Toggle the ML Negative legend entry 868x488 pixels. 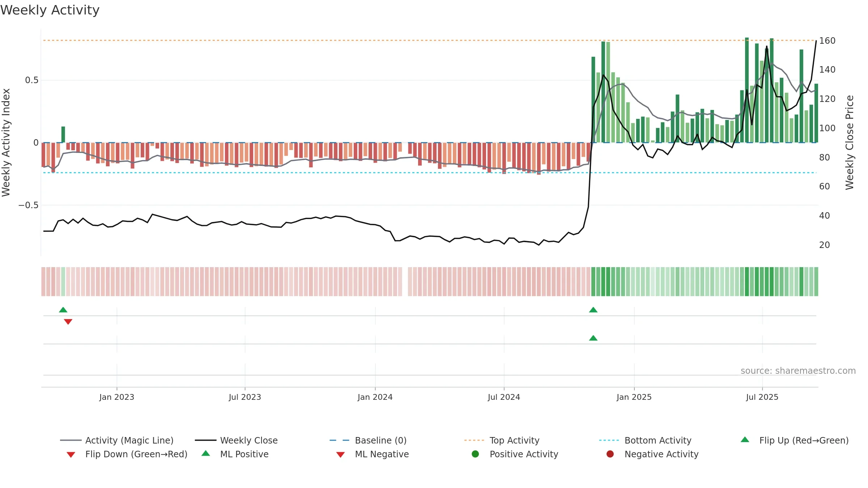(373, 454)
